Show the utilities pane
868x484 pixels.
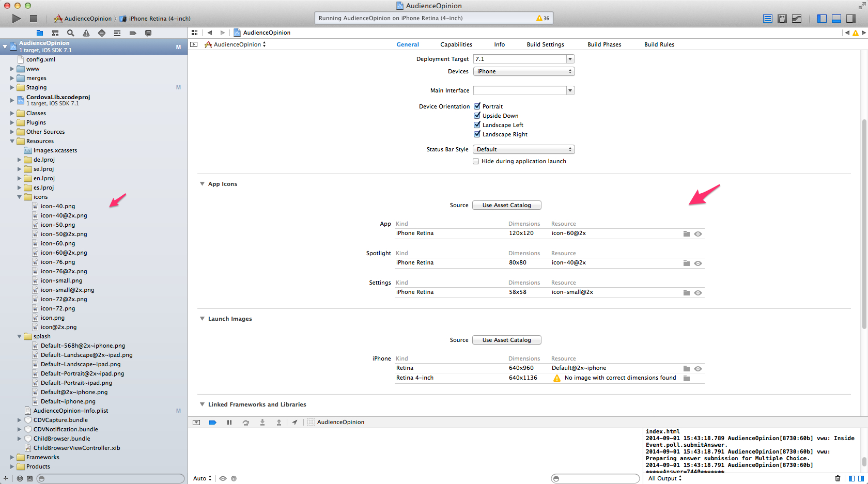(x=851, y=19)
